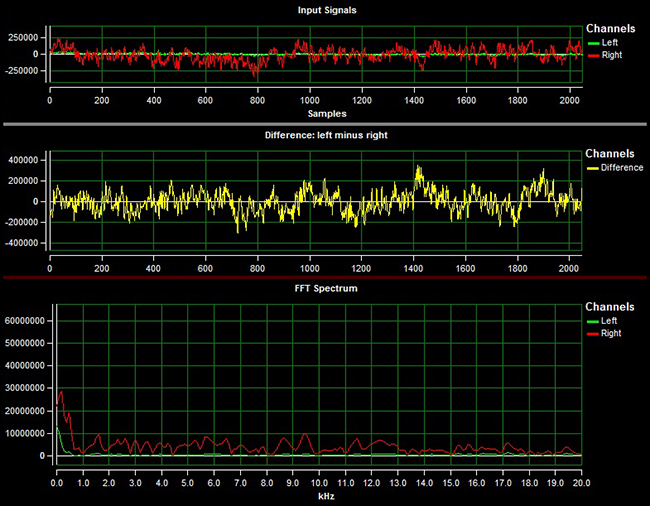Click the 10.0 tick label on the kHz axis
650x506 pixels.
318,482
